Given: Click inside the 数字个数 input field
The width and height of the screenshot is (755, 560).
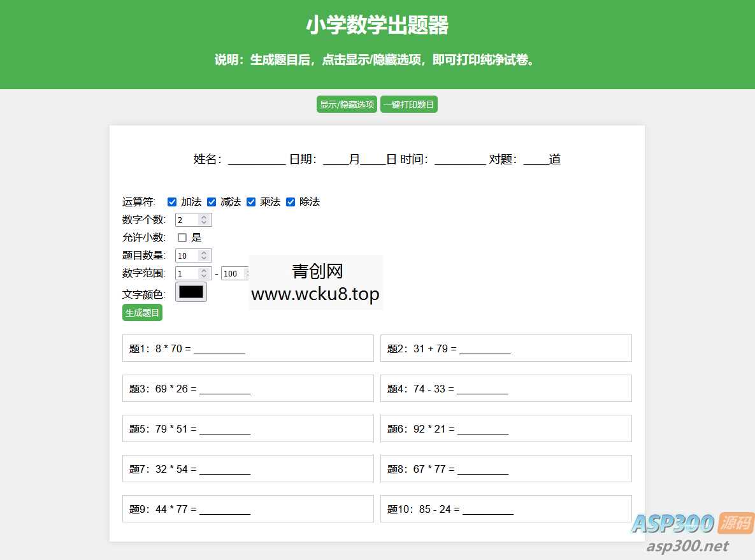Looking at the screenshot, I should 187,219.
